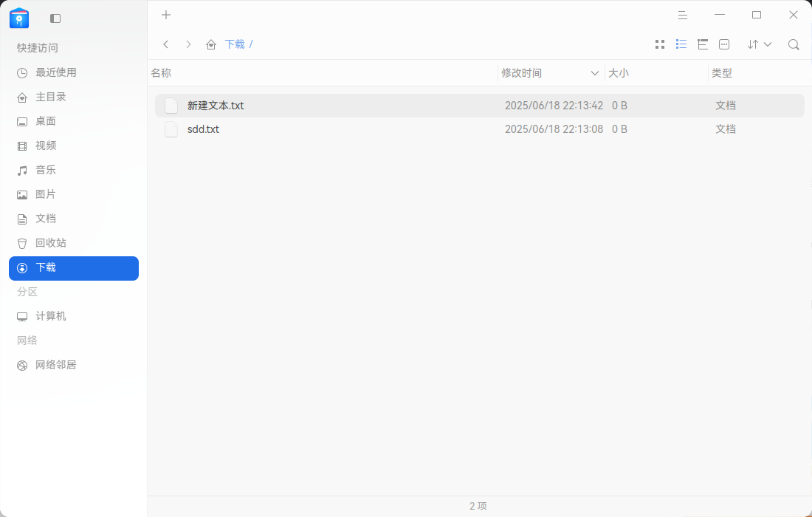Screen dimensions: 812x517
Task: Open the search magnifier icon
Action: coord(794,44)
